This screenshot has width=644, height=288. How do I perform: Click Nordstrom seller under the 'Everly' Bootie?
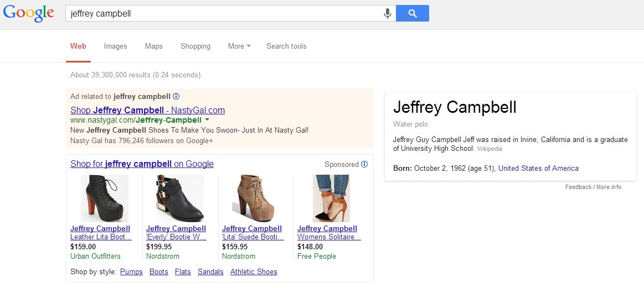(x=163, y=256)
